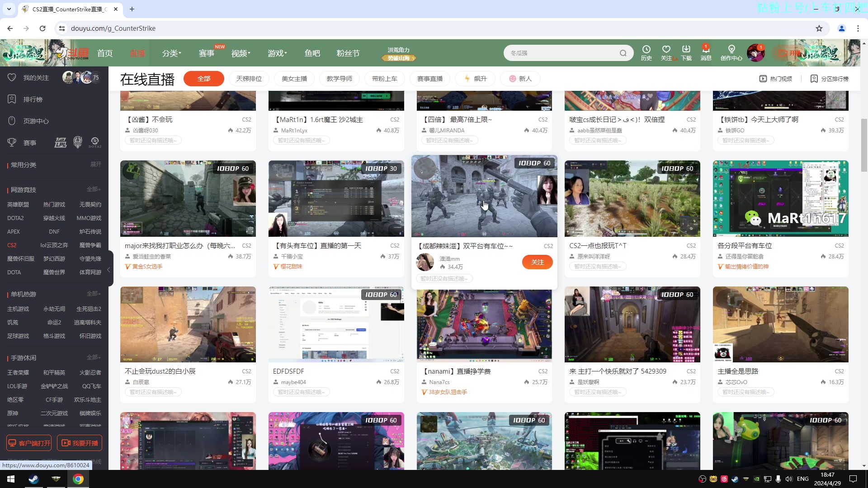Open stream title EDFDSFDF
This screenshot has height=488, width=868.
[288, 371]
